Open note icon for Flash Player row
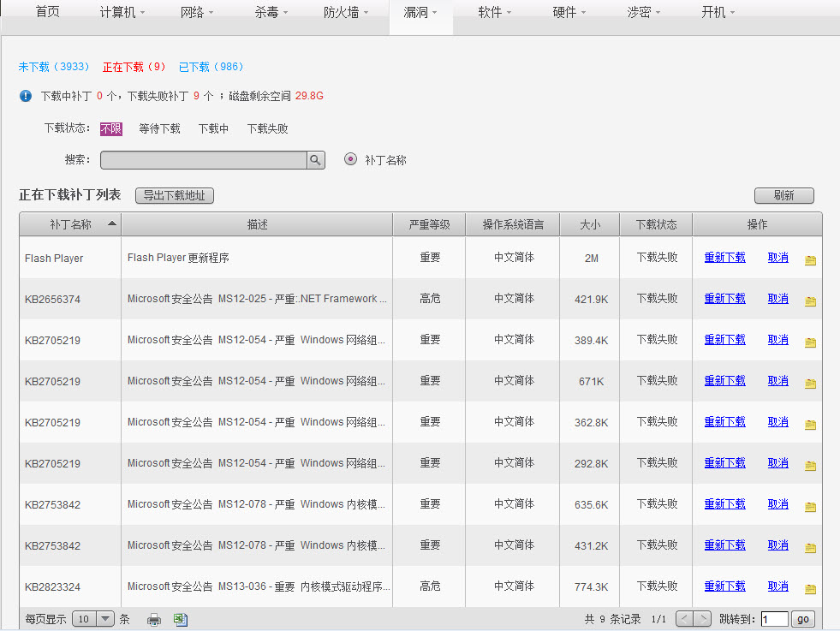 (810, 259)
